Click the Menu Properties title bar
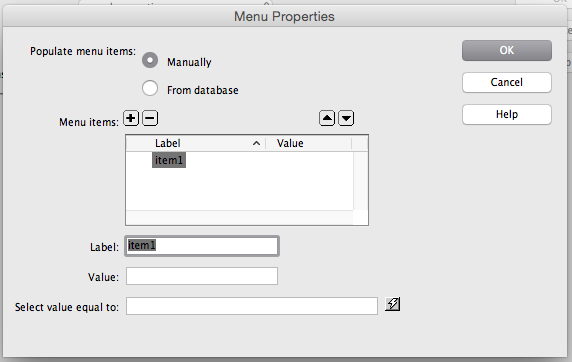This screenshot has width=572, height=362. (285, 16)
